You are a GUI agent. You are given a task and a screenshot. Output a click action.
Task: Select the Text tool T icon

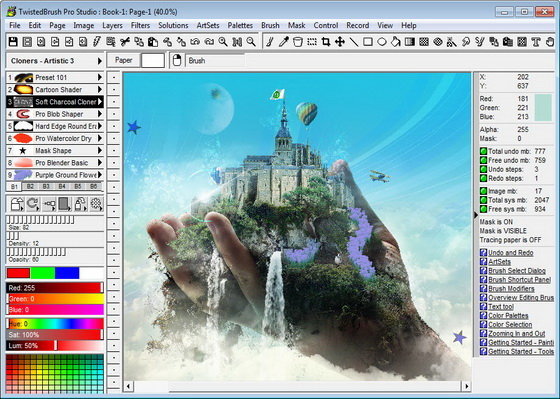536,42
